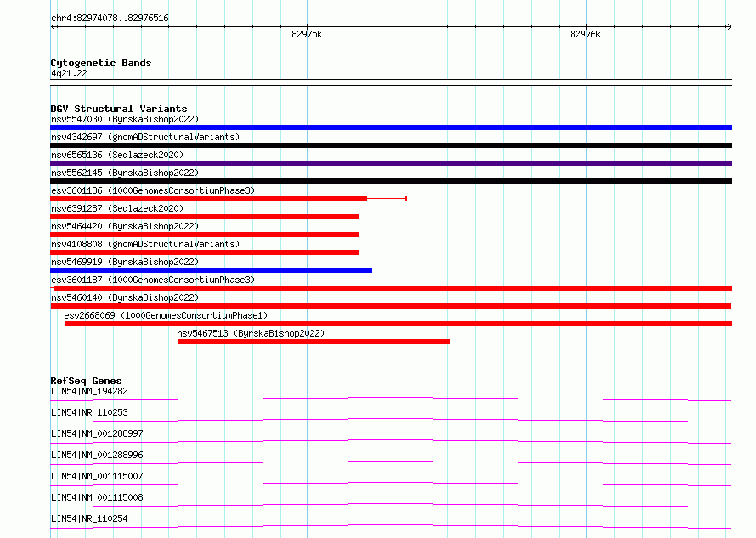The image size is (756, 538).
Task: Open variant label nsv5467513 (ByrskaBishop2022)
Action: [x=251, y=333]
